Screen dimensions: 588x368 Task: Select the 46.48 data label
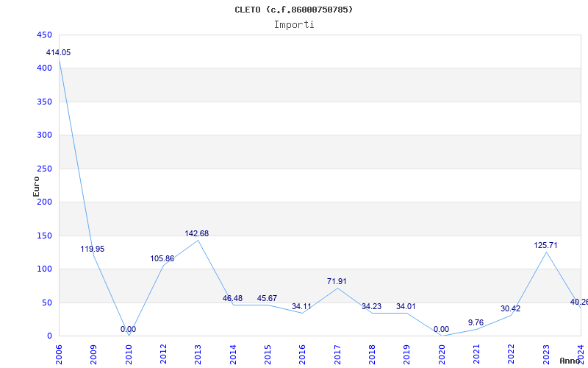[x=232, y=299]
